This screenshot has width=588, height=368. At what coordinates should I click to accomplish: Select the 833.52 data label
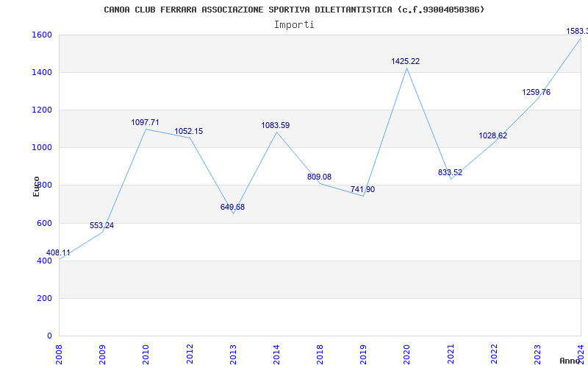pos(450,173)
